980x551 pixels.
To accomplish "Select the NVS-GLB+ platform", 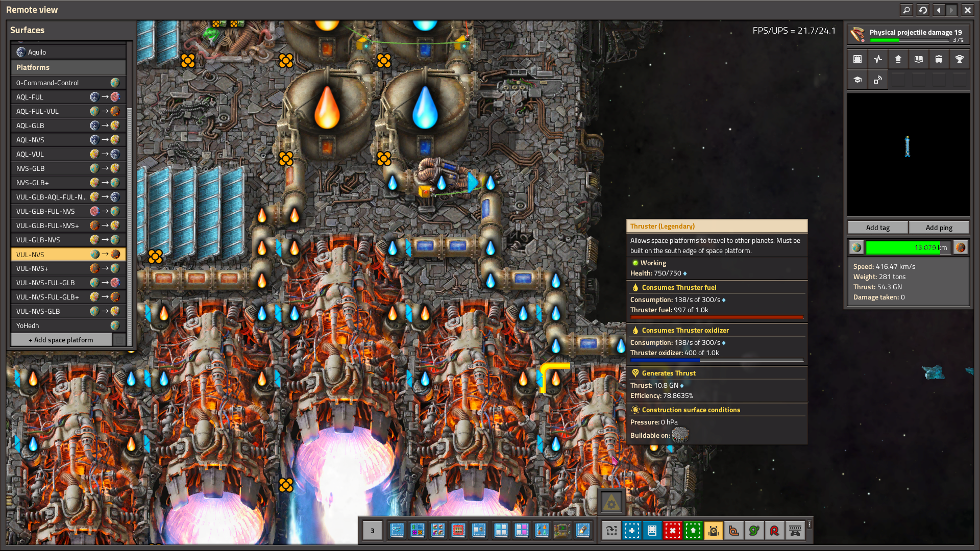I will point(68,183).
